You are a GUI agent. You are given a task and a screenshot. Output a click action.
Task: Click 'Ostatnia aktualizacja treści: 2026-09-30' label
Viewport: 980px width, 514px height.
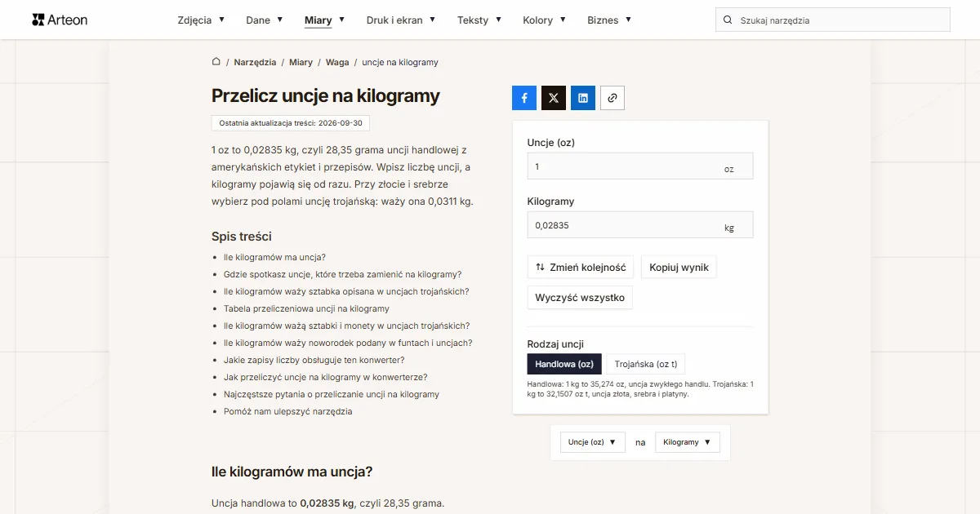[x=292, y=122]
